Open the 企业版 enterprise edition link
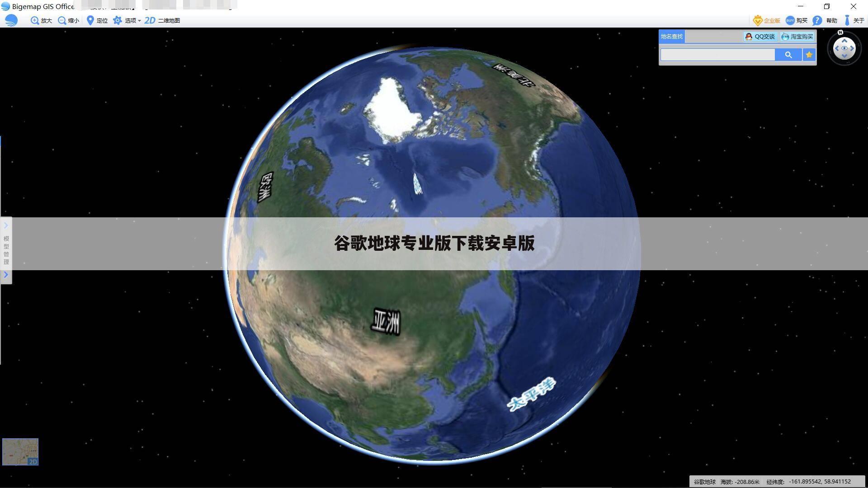Screen dimensions: 868x488 point(766,20)
